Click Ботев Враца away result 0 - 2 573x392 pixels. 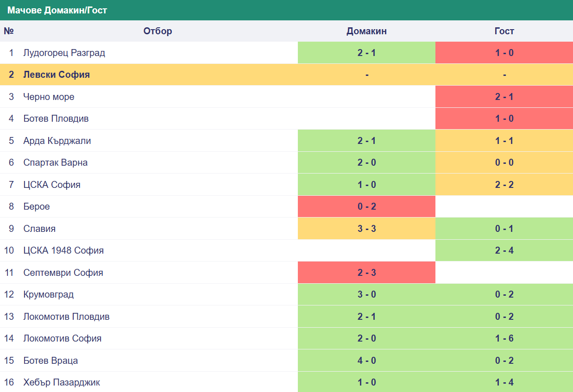pos(504,361)
